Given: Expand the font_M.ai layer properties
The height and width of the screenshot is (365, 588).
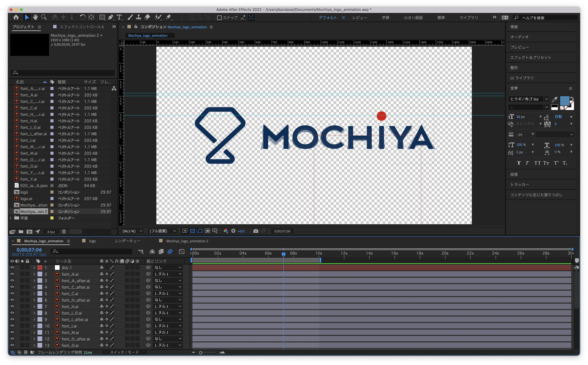Looking at the screenshot, I should coord(34,332).
